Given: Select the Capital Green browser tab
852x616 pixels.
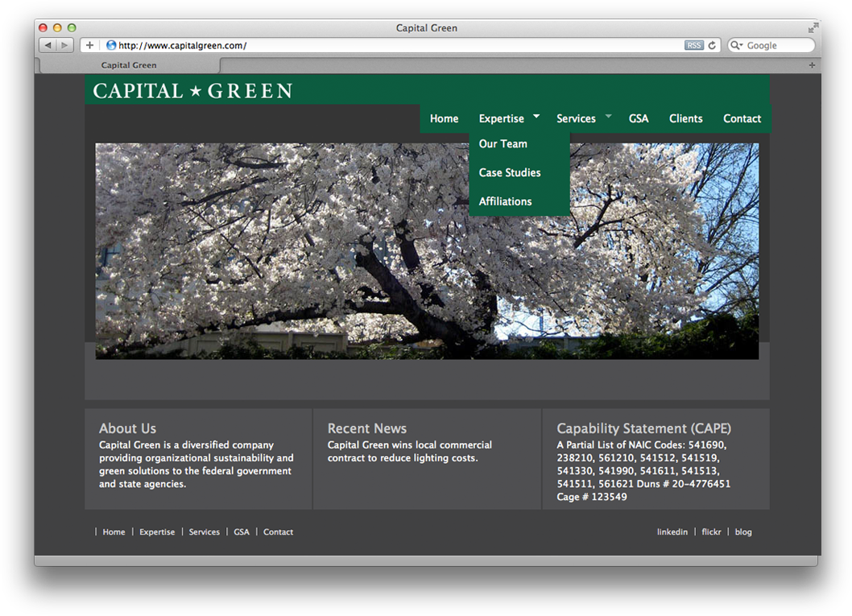Looking at the screenshot, I should pyautogui.click(x=129, y=65).
